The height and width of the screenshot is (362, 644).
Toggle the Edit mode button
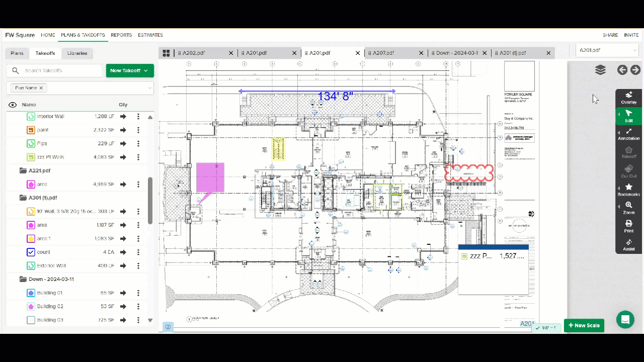coord(628,117)
